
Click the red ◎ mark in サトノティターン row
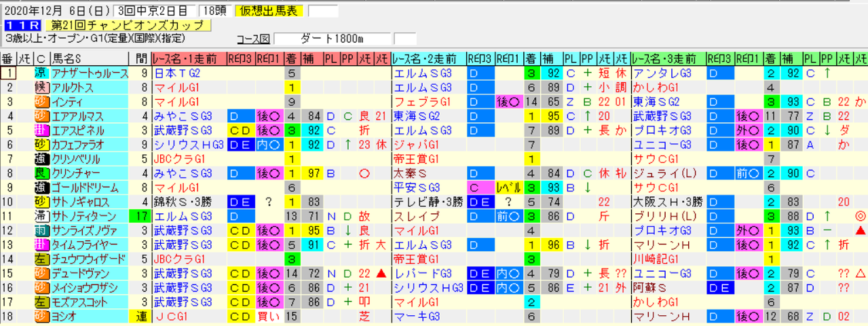point(861,216)
